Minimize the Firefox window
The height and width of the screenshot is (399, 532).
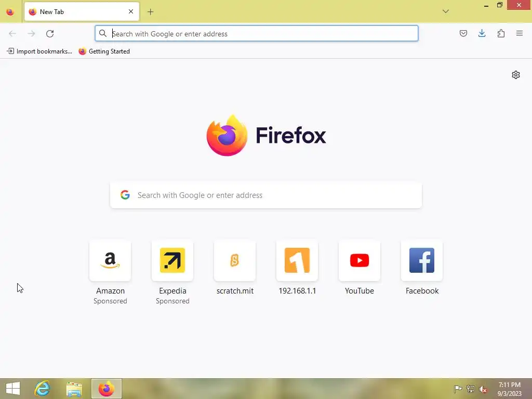pyautogui.click(x=486, y=5)
